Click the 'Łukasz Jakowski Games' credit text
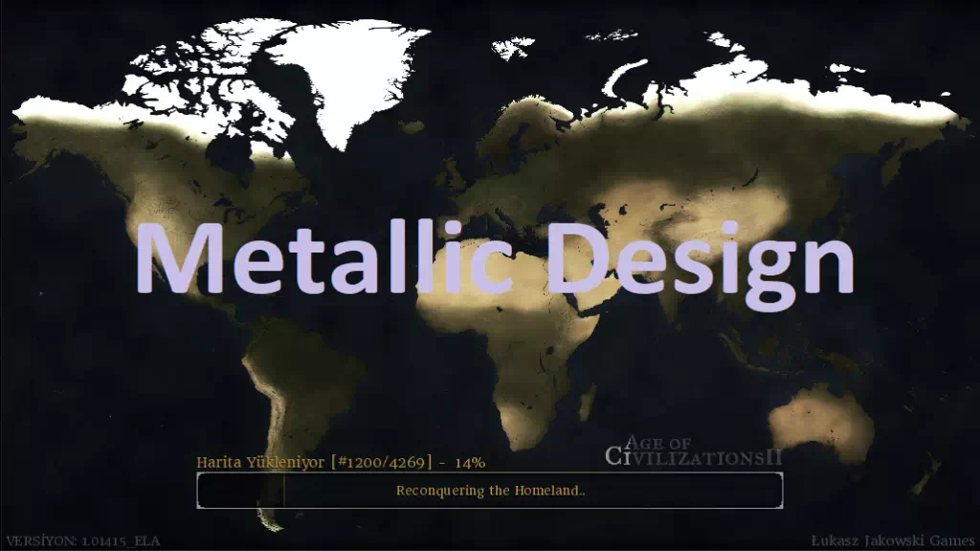Image resolution: width=980 pixels, height=551 pixels. point(893,540)
